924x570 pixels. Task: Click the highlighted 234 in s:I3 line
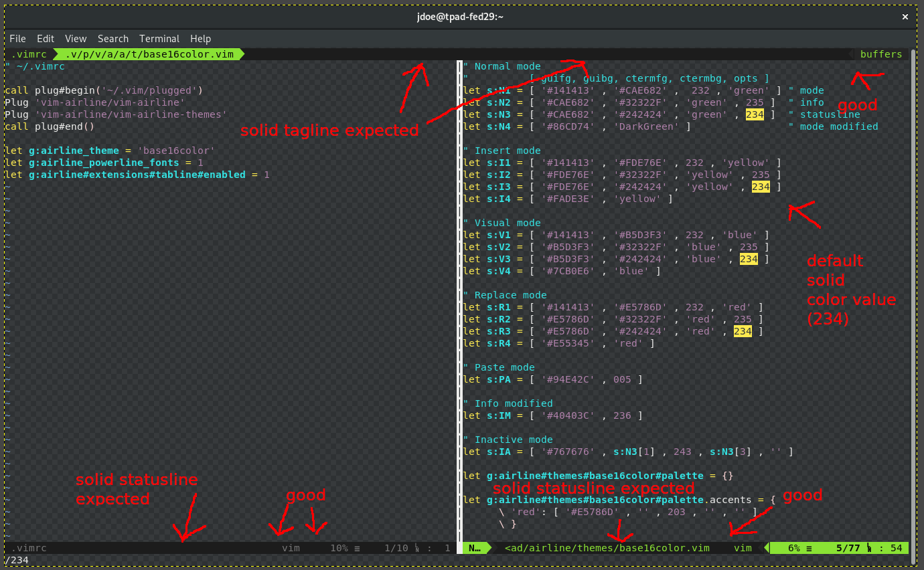[761, 187]
